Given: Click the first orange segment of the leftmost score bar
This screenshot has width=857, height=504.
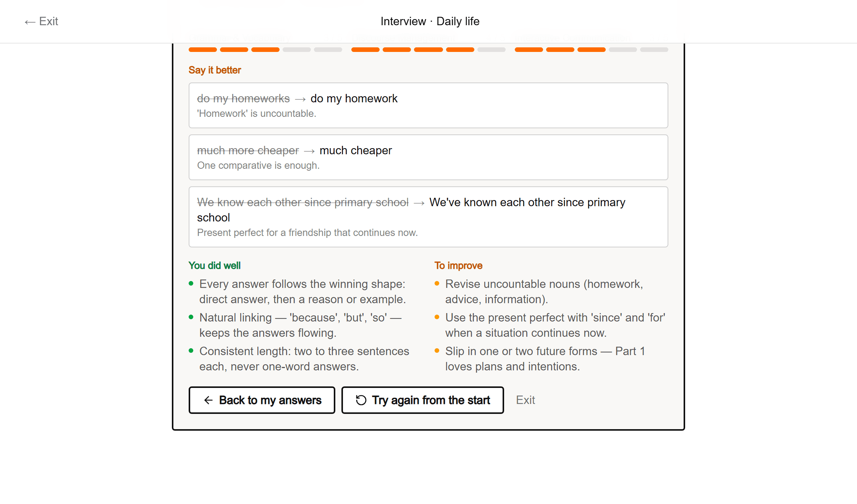Looking at the screenshot, I should pyautogui.click(x=202, y=50).
